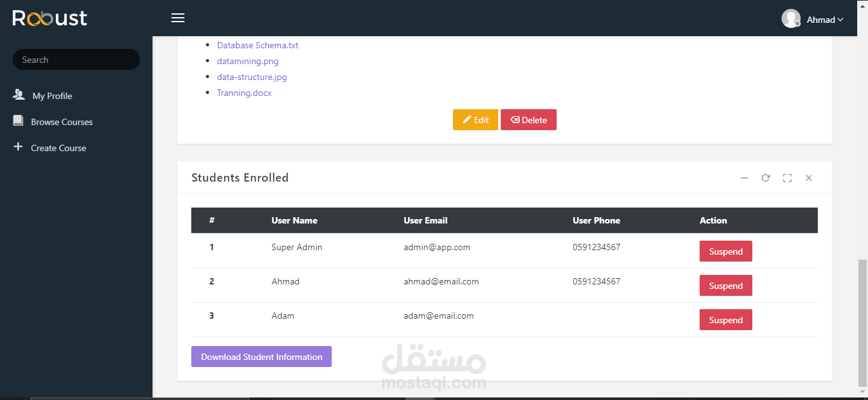Click the Super Admin name cell
Screen dimensions: 868x400
point(297,247)
